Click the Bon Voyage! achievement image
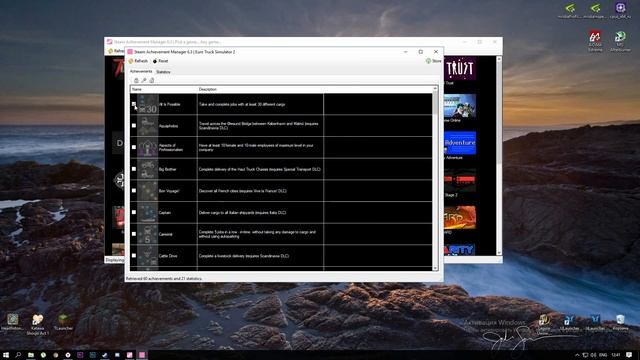This screenshot has width=640, height=360. [x=147, y=191]
